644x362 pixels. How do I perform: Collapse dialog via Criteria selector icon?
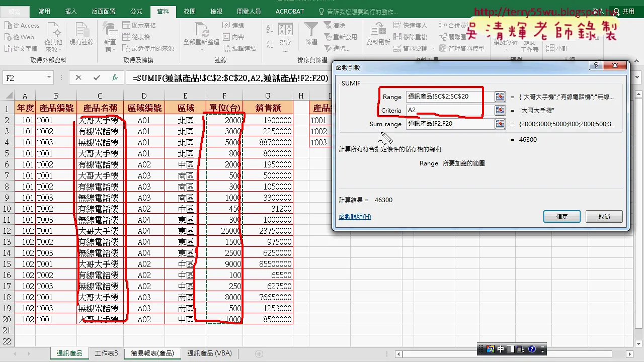click(x=500, y=110)
